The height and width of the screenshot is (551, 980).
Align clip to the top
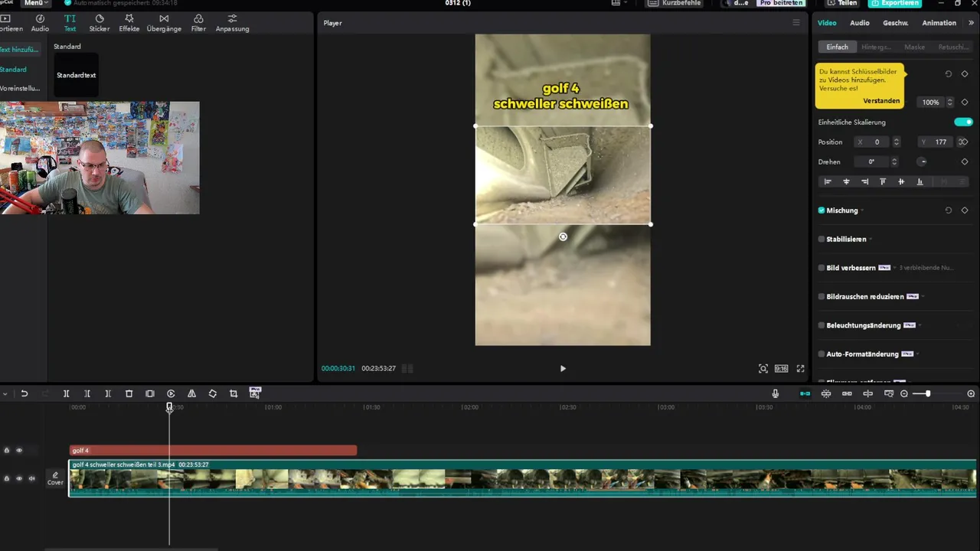(883, 182)
